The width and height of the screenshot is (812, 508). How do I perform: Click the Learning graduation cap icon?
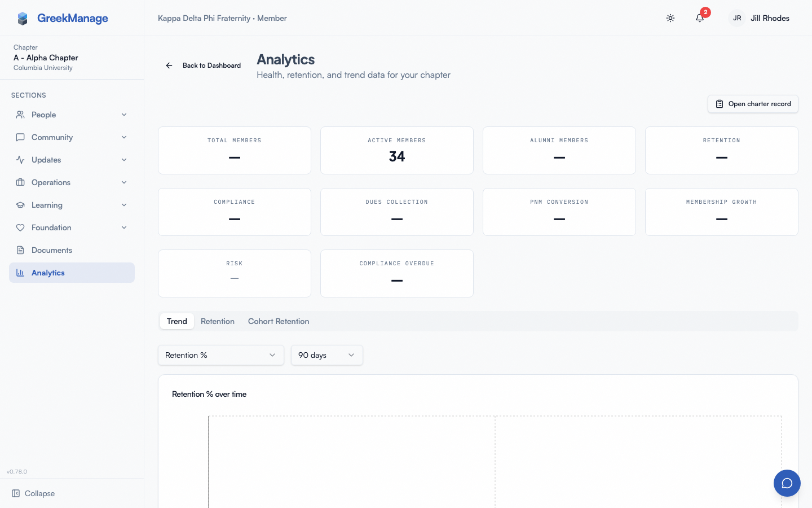tap(20, 205)
